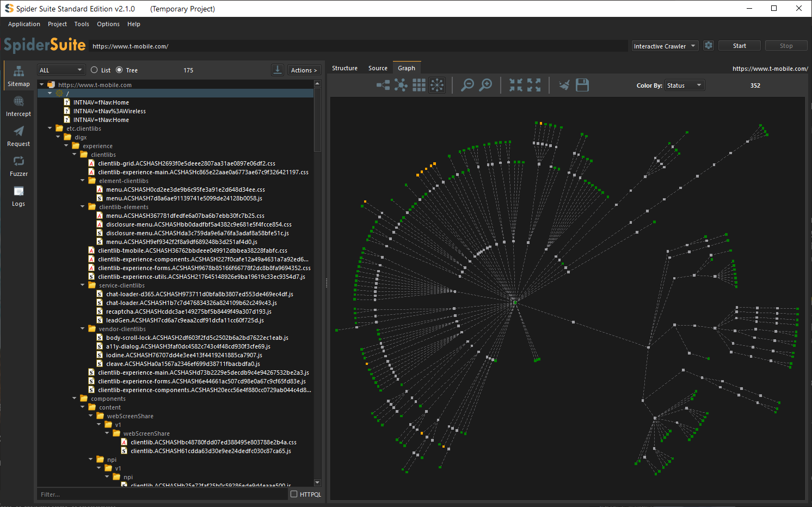Image resolution: width=812 pixels, height=507 pixels.
Task: Open the Fuzzer panel
Action: 19,166
